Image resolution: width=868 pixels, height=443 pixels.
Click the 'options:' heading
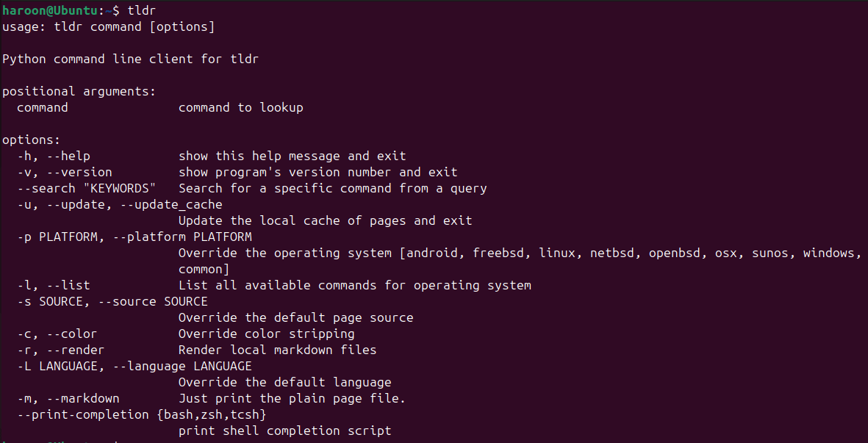coord(31,140)
